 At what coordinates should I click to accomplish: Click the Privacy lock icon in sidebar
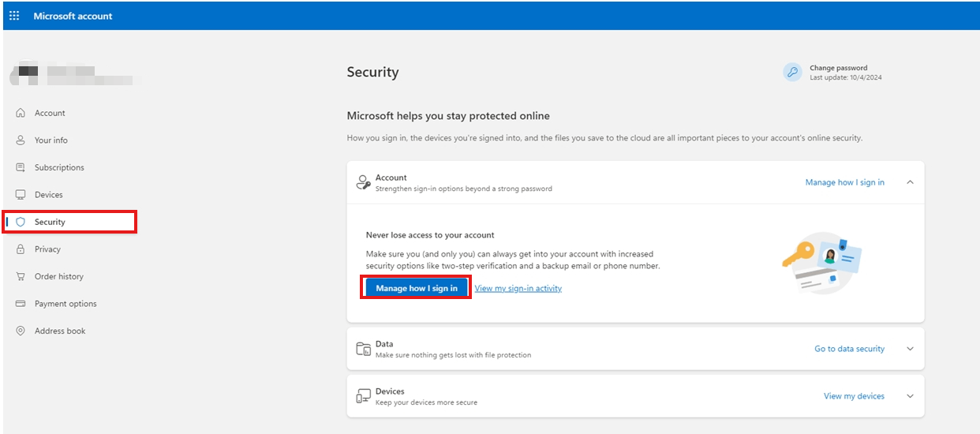tap(21, 249)
